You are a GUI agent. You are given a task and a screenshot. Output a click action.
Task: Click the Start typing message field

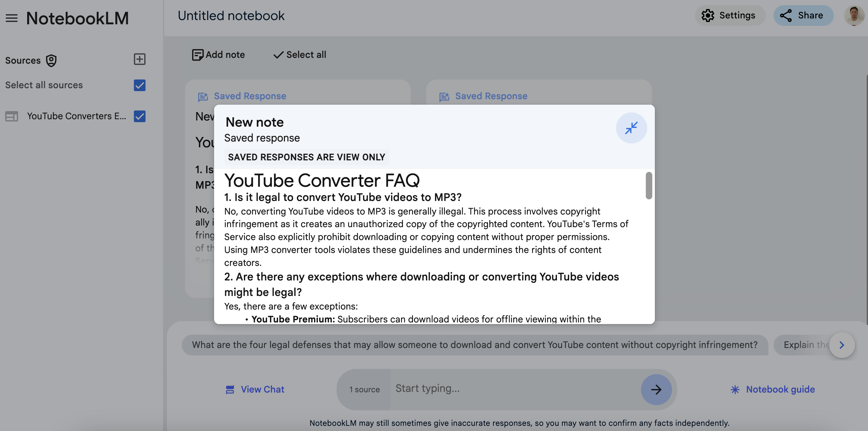(505, 389)
